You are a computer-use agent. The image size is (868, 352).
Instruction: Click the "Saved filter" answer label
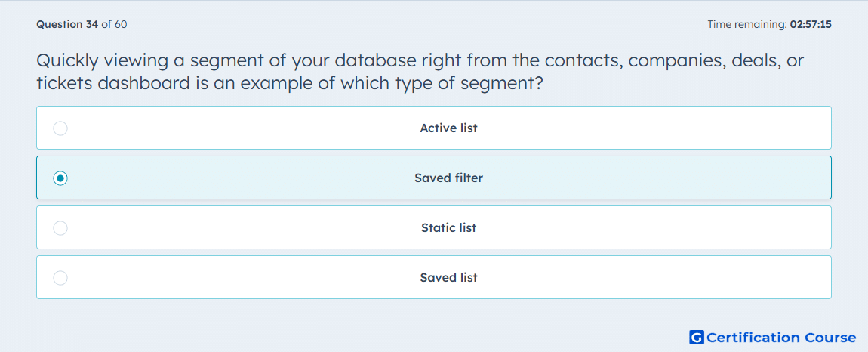(448, 178)
